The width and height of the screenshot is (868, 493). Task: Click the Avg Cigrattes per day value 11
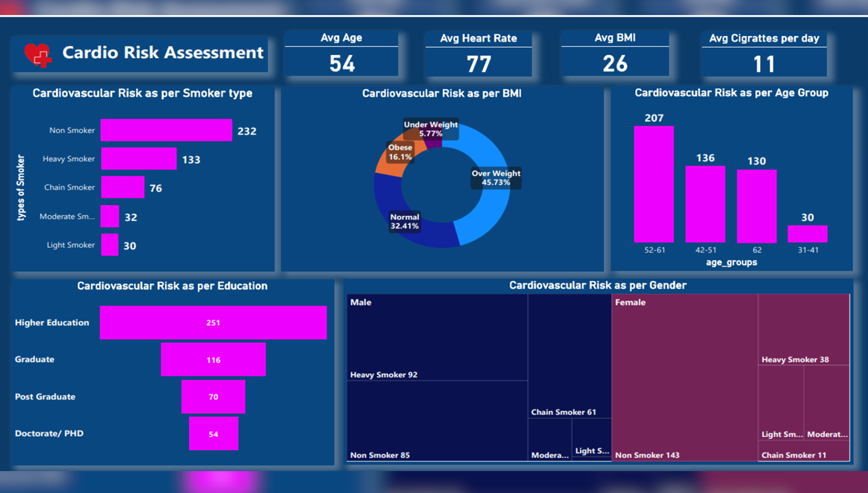[764, 64]
